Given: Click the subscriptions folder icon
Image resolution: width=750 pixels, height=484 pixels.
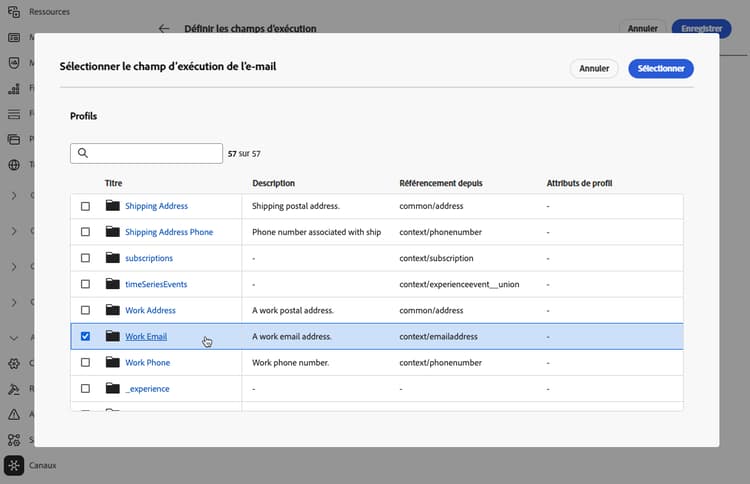Looking at the screenshot, I should click(112, 258).
